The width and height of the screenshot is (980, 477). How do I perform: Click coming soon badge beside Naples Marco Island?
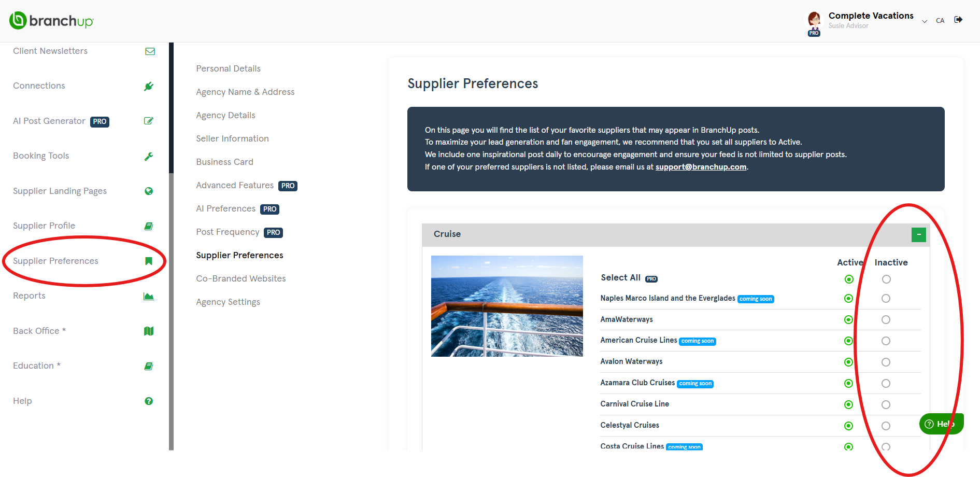click(x=756, y=299)
